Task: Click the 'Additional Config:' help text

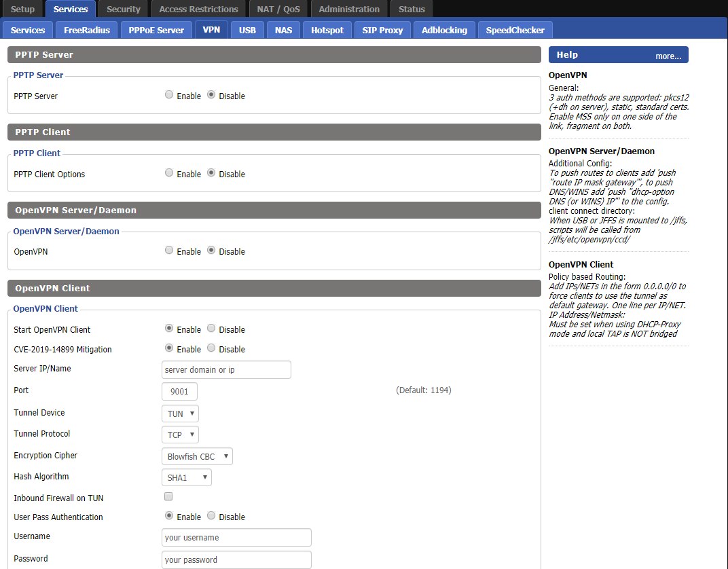Action: coord(580,164)
